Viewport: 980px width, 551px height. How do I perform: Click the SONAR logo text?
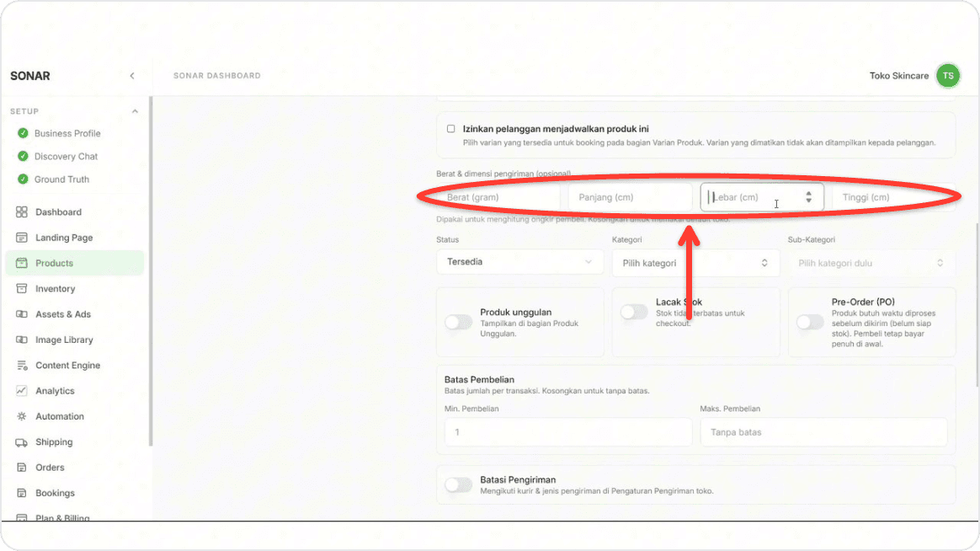pyautogui.click(x=30, y=76)
